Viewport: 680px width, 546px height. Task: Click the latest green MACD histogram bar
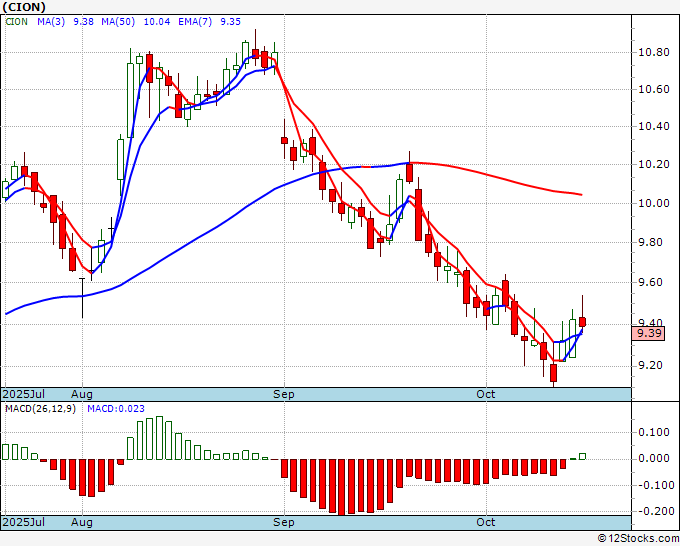(x=582, y=456)
